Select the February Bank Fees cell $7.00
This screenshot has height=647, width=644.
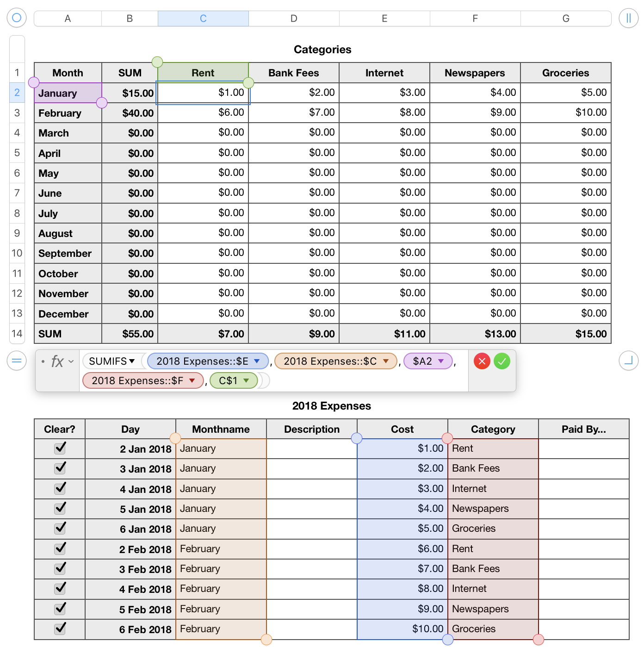pyautogui.click(x=294, y=112)
